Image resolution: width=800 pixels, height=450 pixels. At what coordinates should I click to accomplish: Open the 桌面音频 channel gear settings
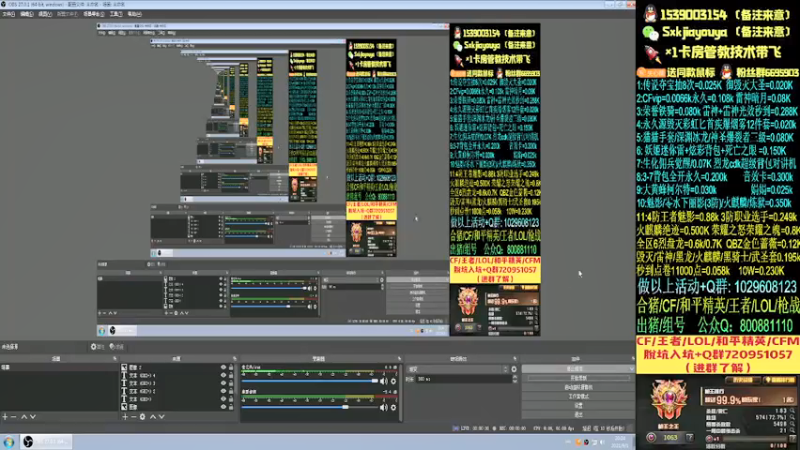point(393,408)
